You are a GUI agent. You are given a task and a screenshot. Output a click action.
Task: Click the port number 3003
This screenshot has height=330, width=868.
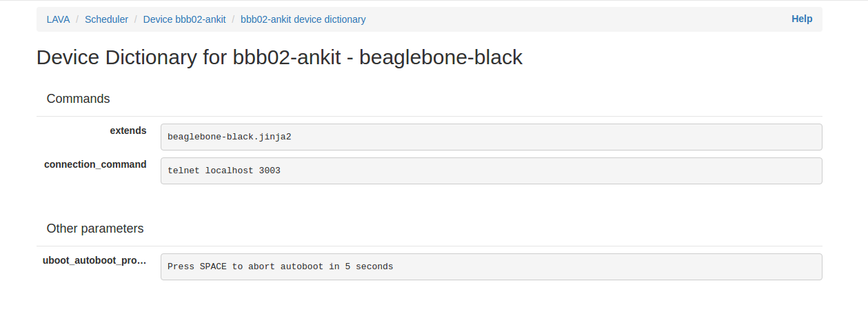270,171
